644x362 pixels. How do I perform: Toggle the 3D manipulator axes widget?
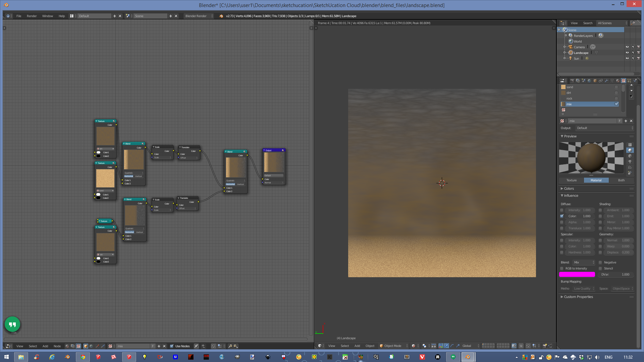[x=441, y=346]
